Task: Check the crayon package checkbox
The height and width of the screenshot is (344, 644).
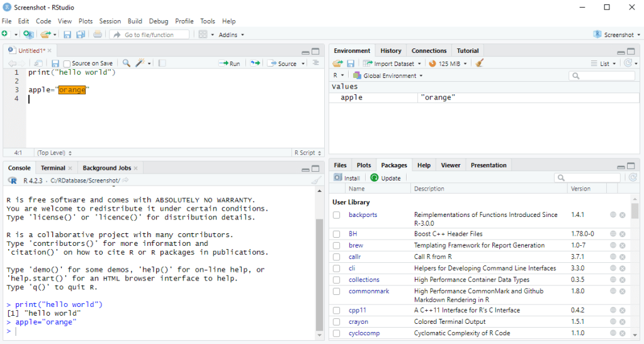Action: tap(337, 322)
